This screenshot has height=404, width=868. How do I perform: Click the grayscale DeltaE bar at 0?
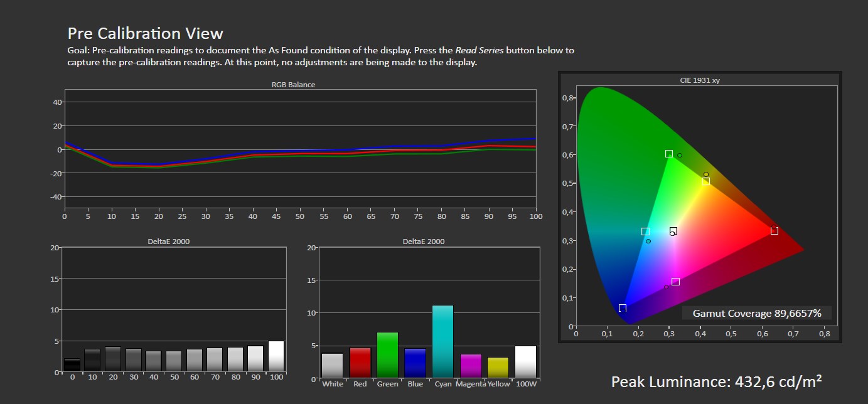72,365
